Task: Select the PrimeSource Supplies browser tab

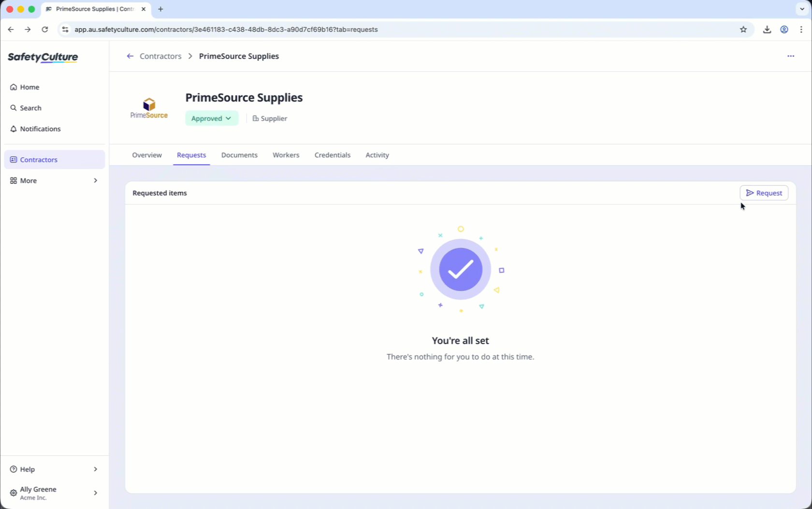Action: coord(96,9)
